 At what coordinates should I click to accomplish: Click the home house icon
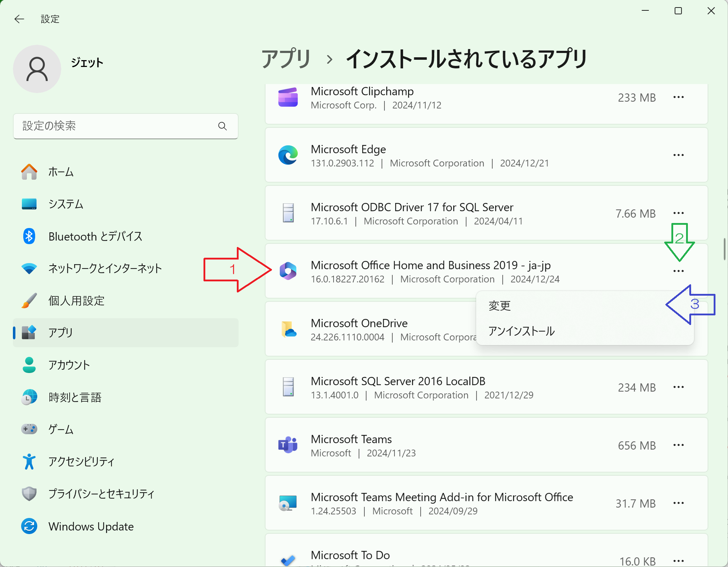click(x=29, y=172)
